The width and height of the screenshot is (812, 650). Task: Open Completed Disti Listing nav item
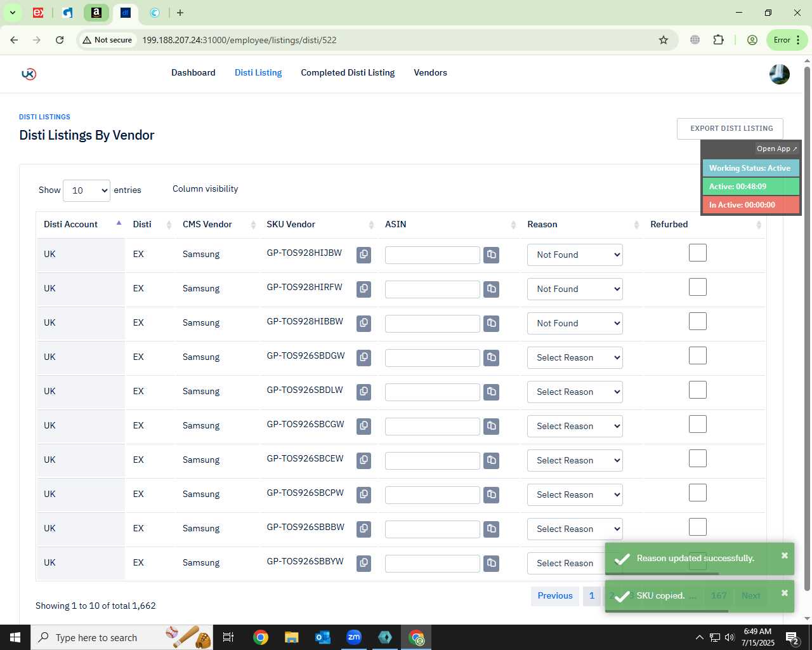click(348, 73)
